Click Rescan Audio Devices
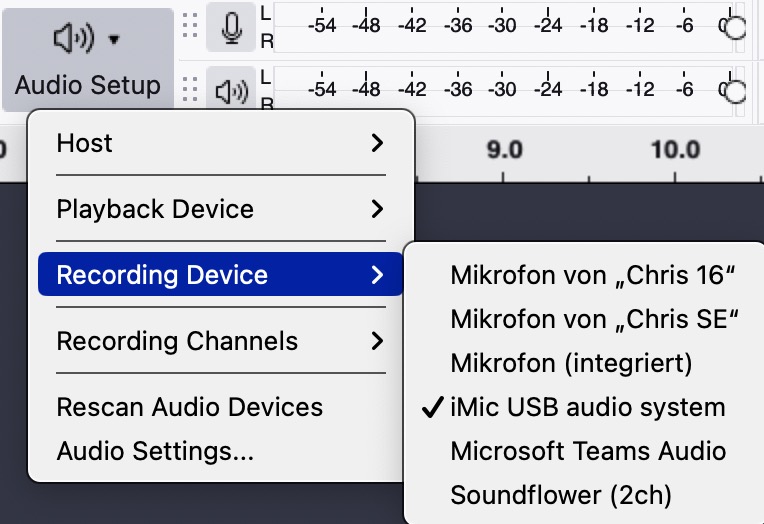Screen dimensions: 764x524 (190, 408)
